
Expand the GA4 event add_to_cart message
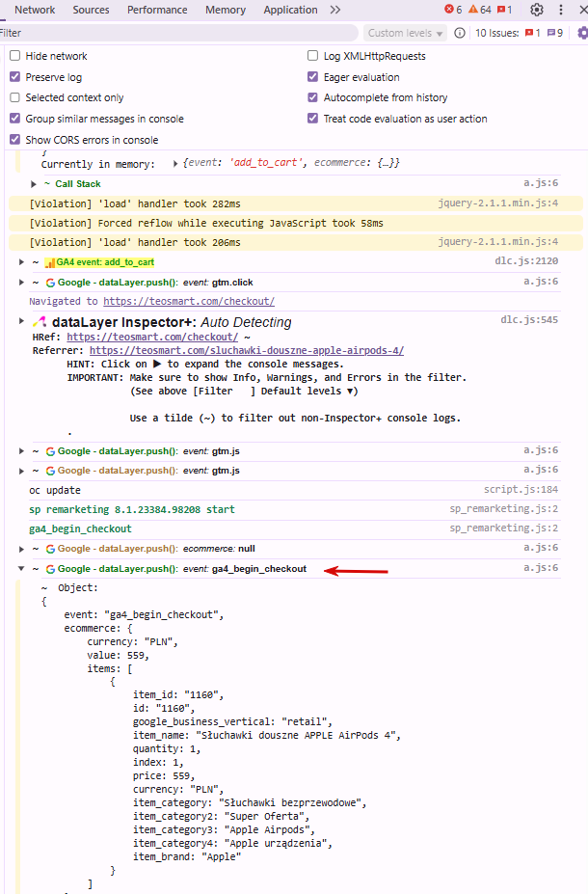21,262
